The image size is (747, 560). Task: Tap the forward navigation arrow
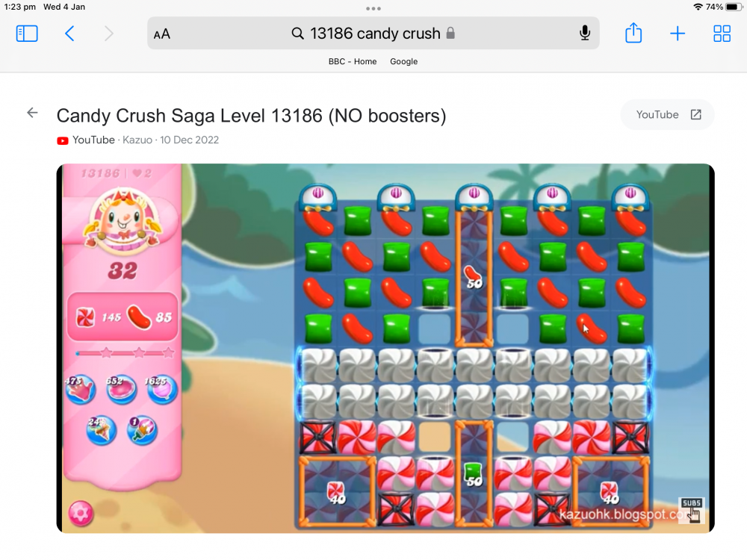pyautogui.click(x=108, y=34)
